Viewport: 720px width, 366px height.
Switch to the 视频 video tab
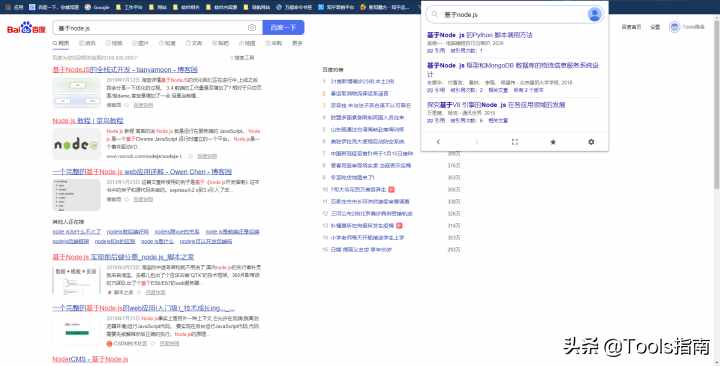114,43
